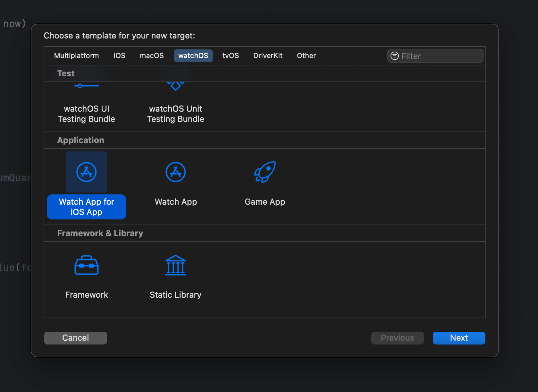Click the "watchOS UI Testing Bundle" label
The height and width of the screenshot is (392, 538).
87,114
